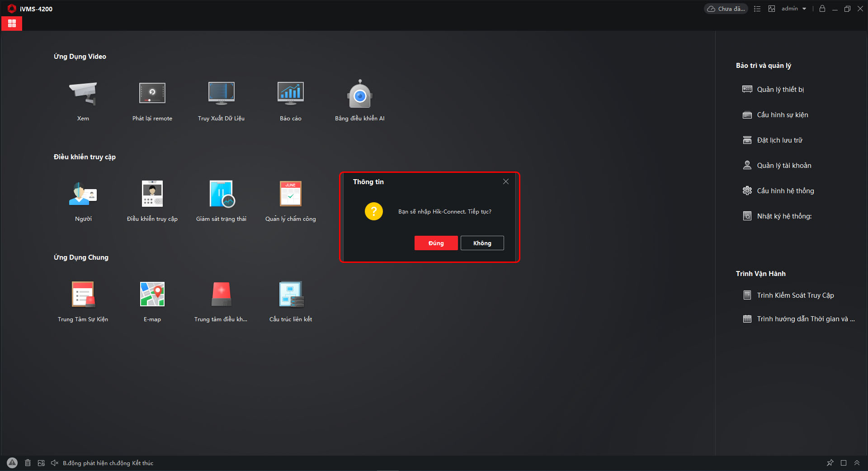This screenshot has width=868, height=471.
Task: Open Cấu hình hệ thống system settings
Action: pos(785,191)
